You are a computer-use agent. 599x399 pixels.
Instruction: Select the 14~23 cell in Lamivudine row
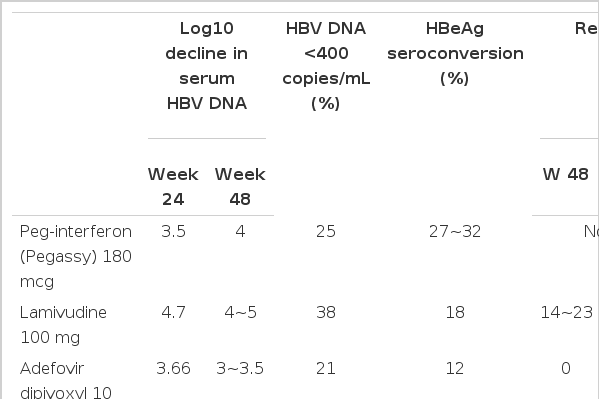[567, 313]
